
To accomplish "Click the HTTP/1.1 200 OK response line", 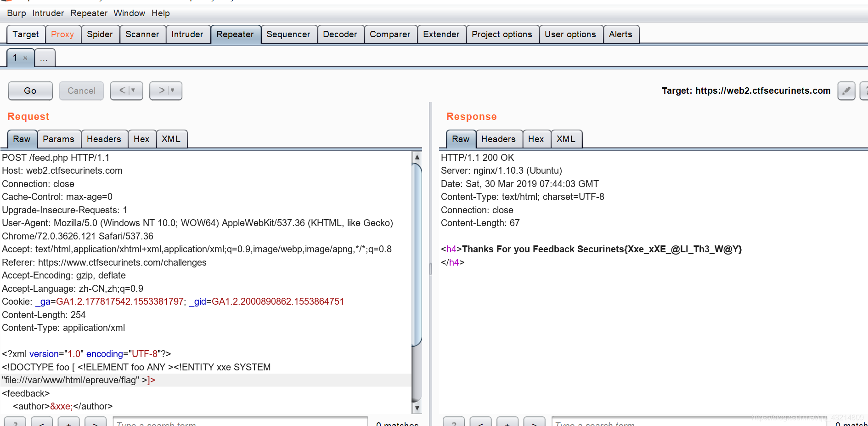I will (x=477, y=158).
